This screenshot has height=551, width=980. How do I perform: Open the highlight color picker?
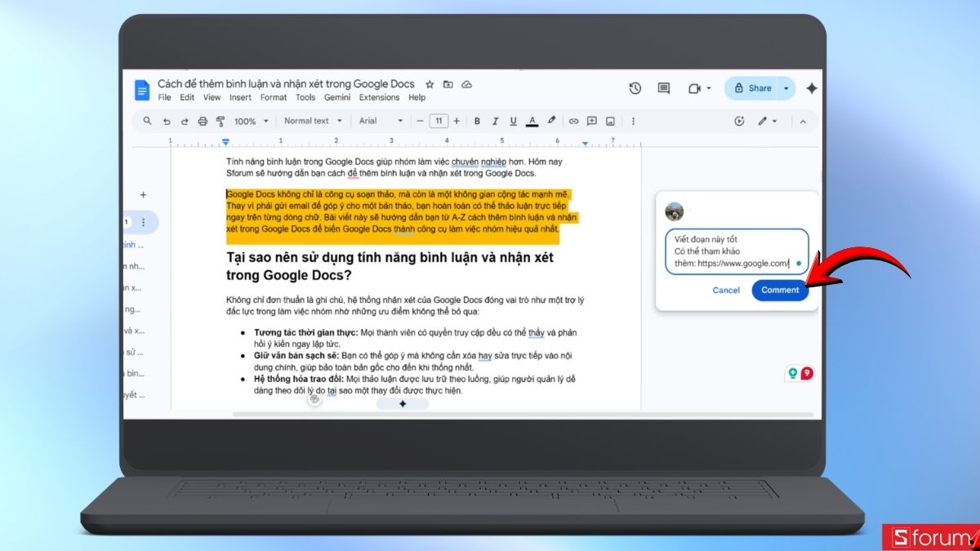551,121
